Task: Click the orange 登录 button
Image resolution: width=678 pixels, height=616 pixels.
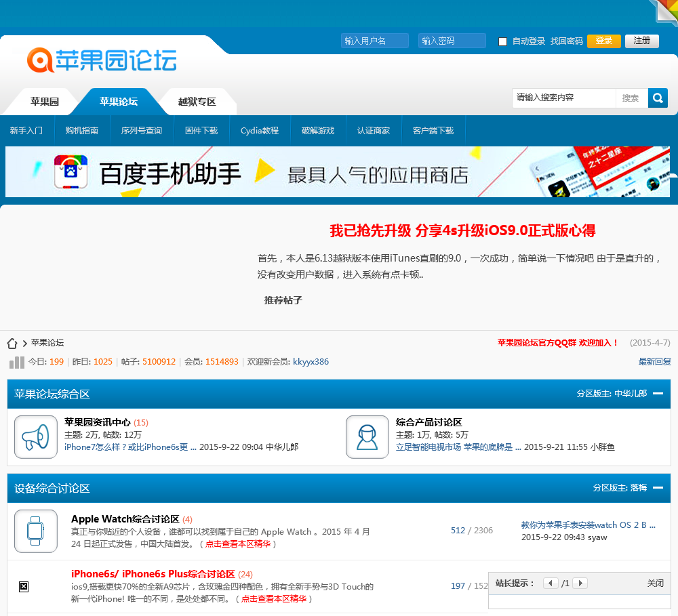Action: tap(603, 41)
